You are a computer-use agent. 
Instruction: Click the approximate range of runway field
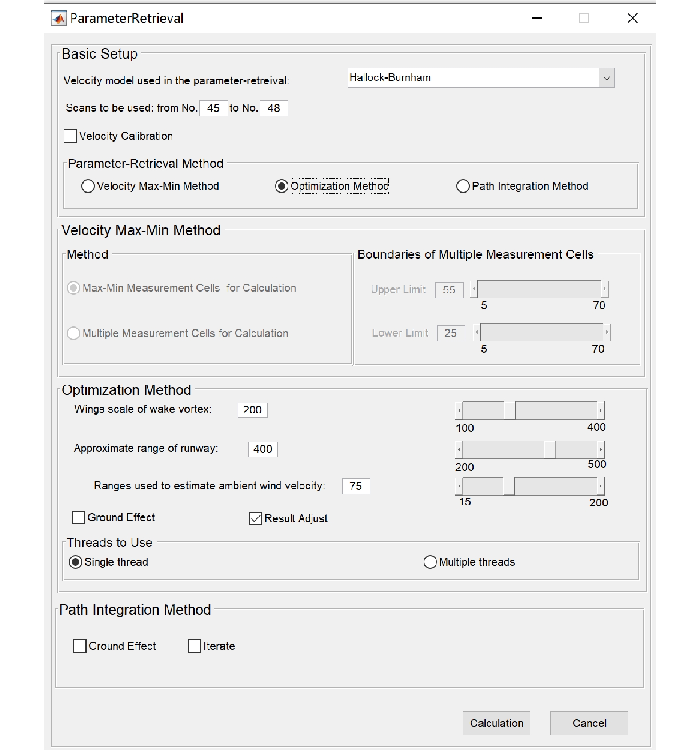[x=263, y=449]
